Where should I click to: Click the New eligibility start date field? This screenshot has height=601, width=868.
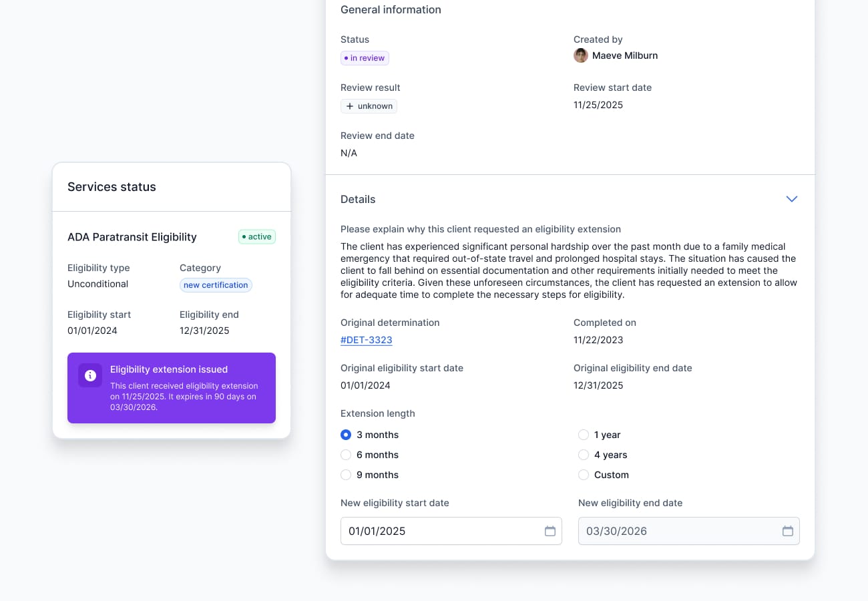click(x=451, y=531)
